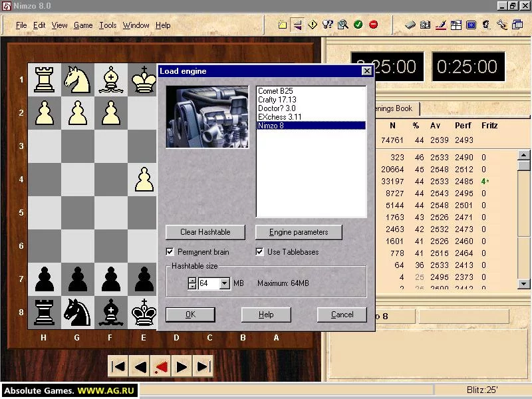Click the pen annotation toolbar icon

pyautogui.click(x=440, y=25)
